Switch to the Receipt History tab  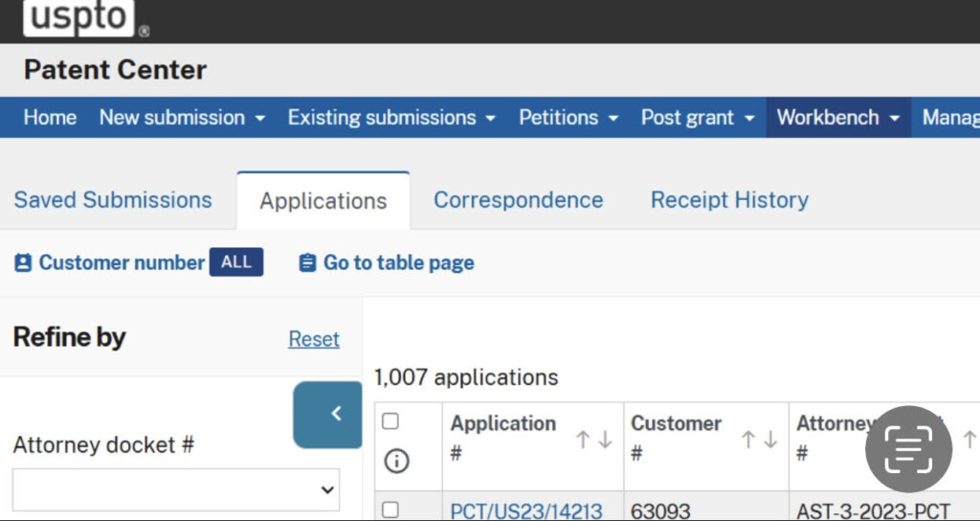click(729, 200)
